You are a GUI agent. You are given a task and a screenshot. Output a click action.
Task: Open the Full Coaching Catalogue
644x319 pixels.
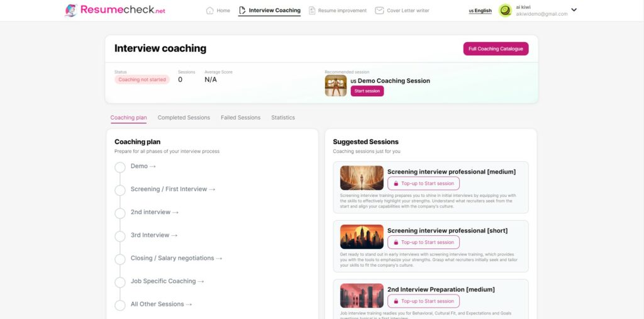click(496, 48)
